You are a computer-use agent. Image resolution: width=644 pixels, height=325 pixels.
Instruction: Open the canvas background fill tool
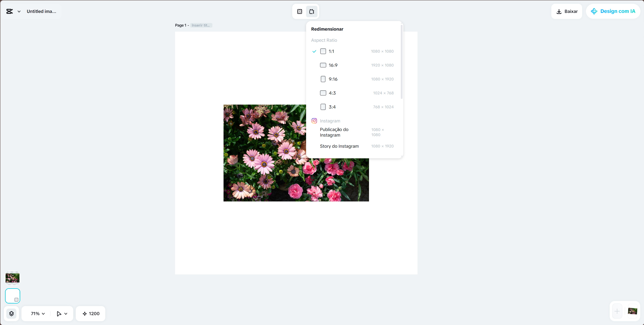(299, 11)
